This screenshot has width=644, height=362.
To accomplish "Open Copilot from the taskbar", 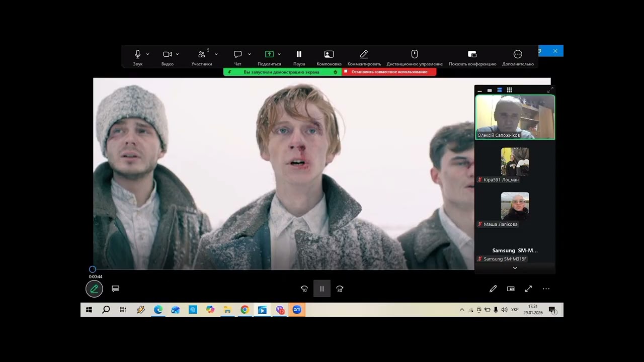I will pos(210,310).
